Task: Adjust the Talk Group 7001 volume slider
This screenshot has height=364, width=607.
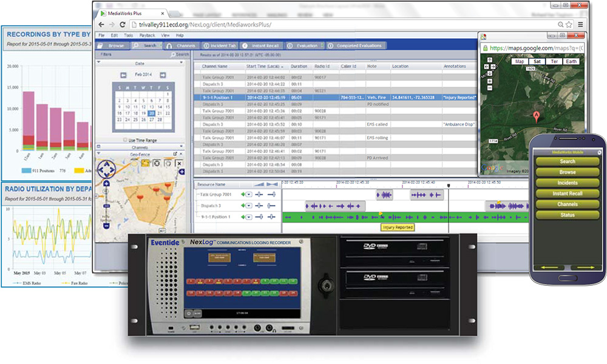Action: point(260,195)
